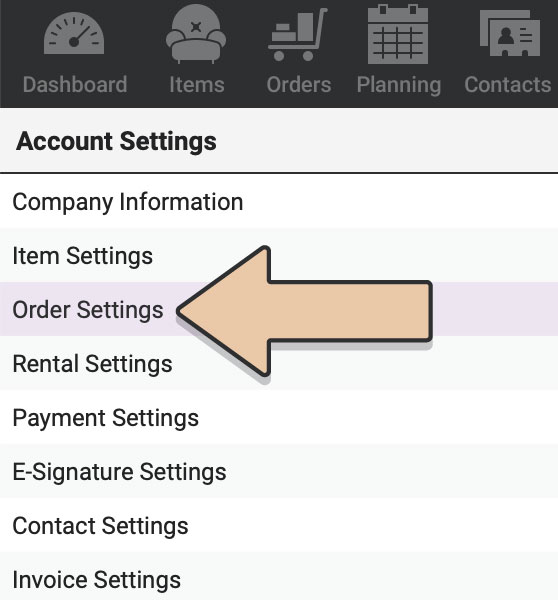The height and width of the screenshot is (600, 558).
Task: Open E-Signature Settings
Action: click(279, 471)
